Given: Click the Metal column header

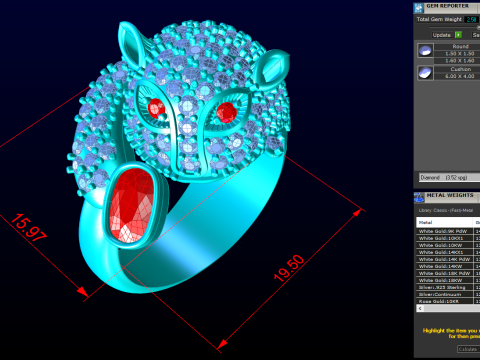Looking at the screenshot, I should pyautogui.click(x=445, y=222).
